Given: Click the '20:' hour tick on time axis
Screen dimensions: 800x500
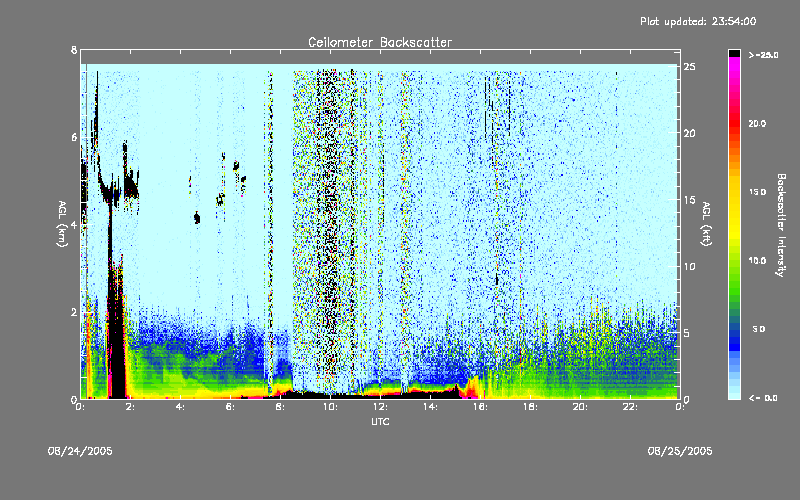Looking at the screenshot, I should point(580,407).
